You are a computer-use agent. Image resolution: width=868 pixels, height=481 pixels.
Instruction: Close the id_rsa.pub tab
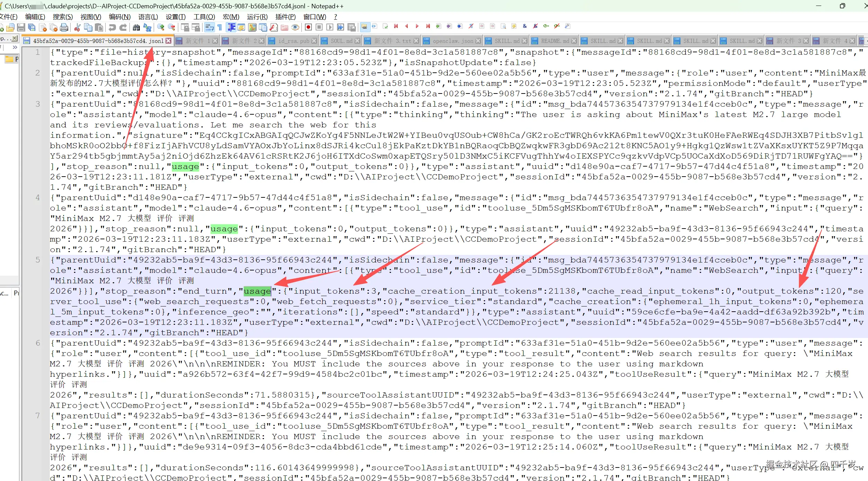(x=314, y=41)
